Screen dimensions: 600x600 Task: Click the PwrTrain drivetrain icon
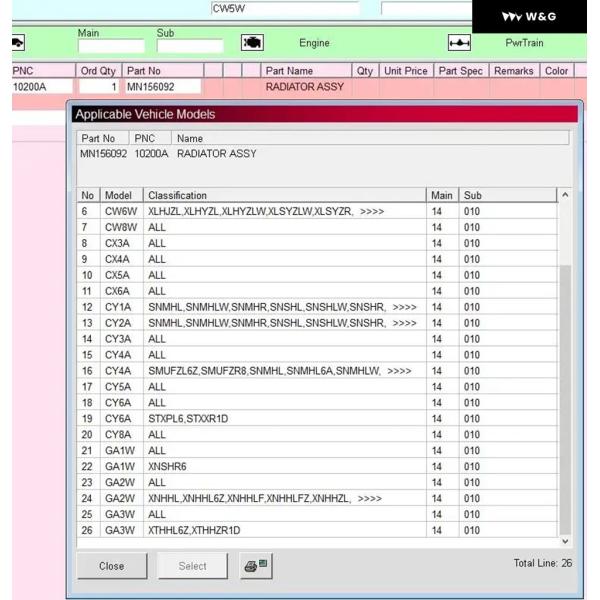459,43
